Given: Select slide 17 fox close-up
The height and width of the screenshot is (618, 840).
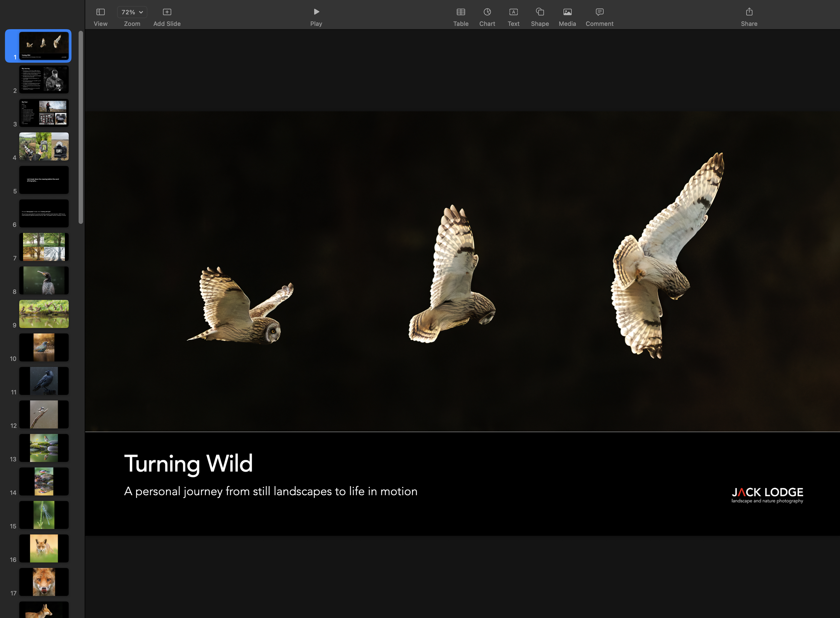Looking at the screenshot, I should 44,582.
